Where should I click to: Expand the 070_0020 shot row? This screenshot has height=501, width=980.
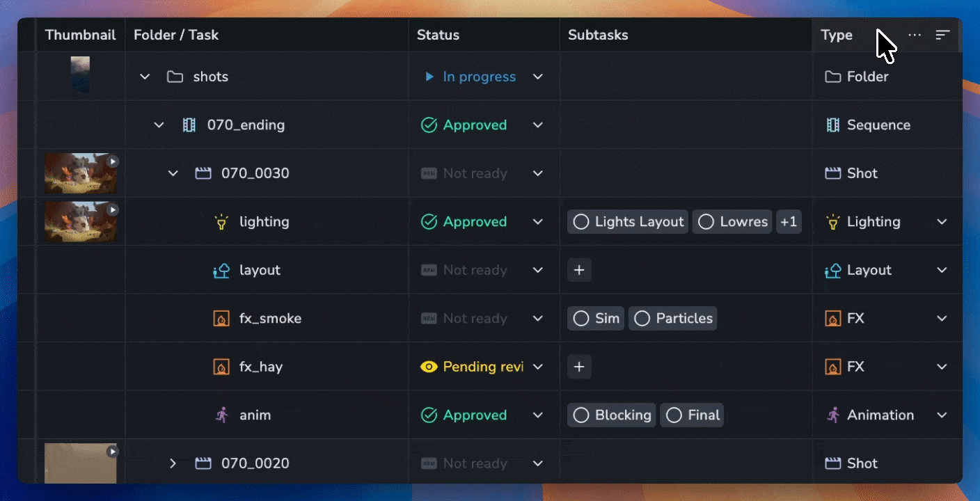point(173,463)
